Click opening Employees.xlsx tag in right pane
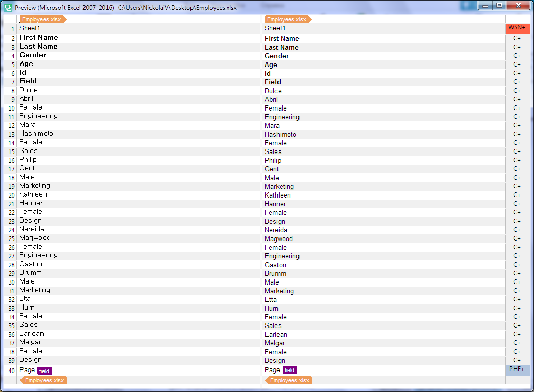The height and width of the screenshot is (392, 534). (x=288, y=19)
